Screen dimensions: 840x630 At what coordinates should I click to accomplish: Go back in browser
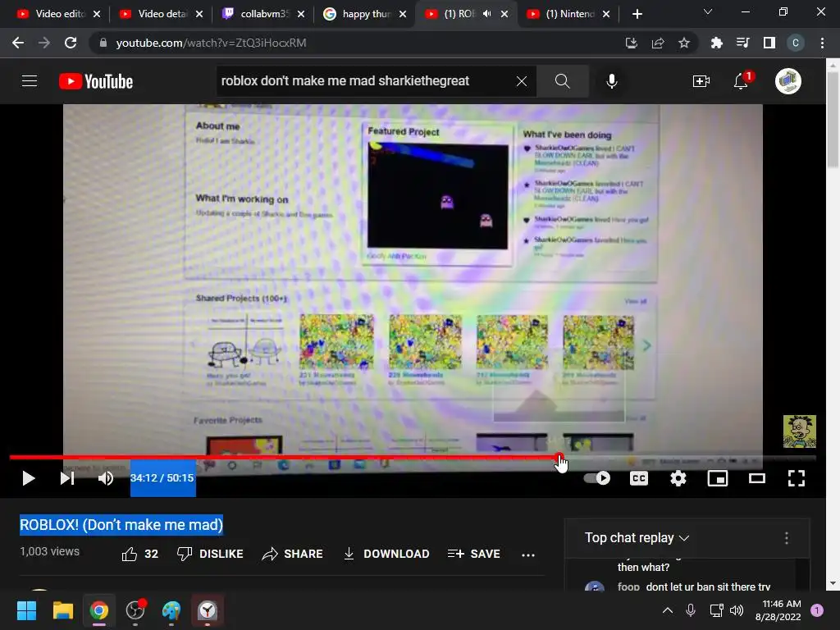point(18,43)
